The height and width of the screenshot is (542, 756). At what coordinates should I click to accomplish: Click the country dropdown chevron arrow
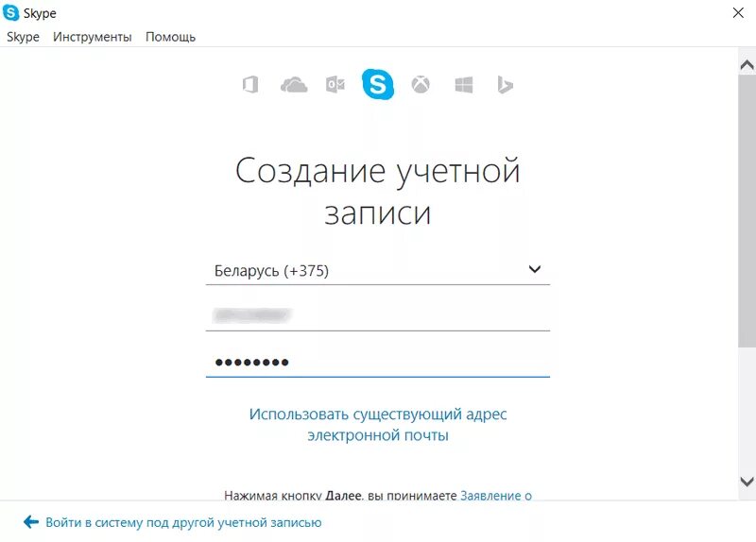pyautogui.click(x=534, y=269)
